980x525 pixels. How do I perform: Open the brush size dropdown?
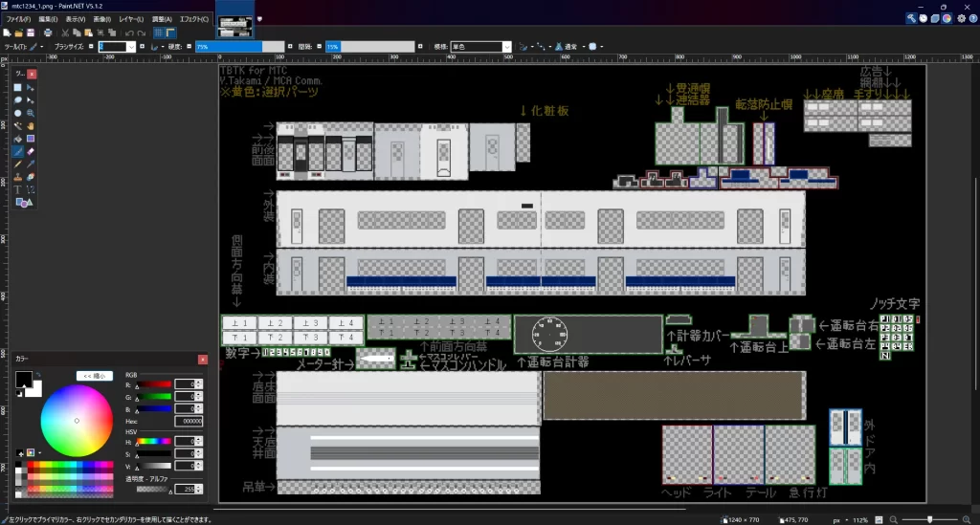point(133,46)
